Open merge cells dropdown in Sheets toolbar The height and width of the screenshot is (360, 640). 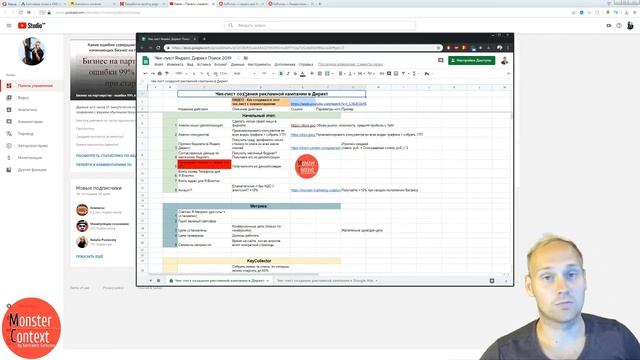(328, 73)
